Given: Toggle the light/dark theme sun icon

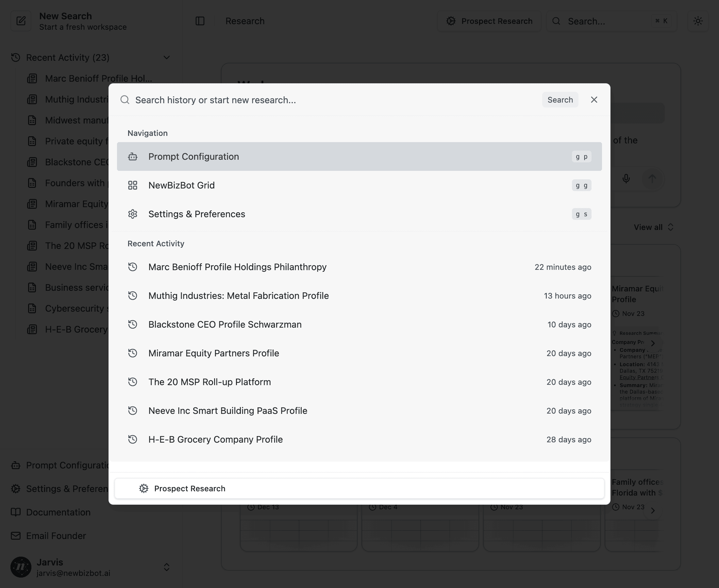Looking at the screenshot, I should point(698,21).
